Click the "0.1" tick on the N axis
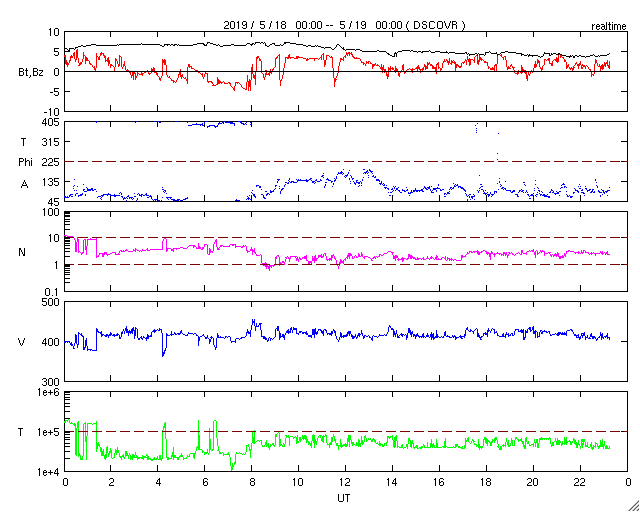Viewport: 640px width, 512px height. (x=53, y=292)
